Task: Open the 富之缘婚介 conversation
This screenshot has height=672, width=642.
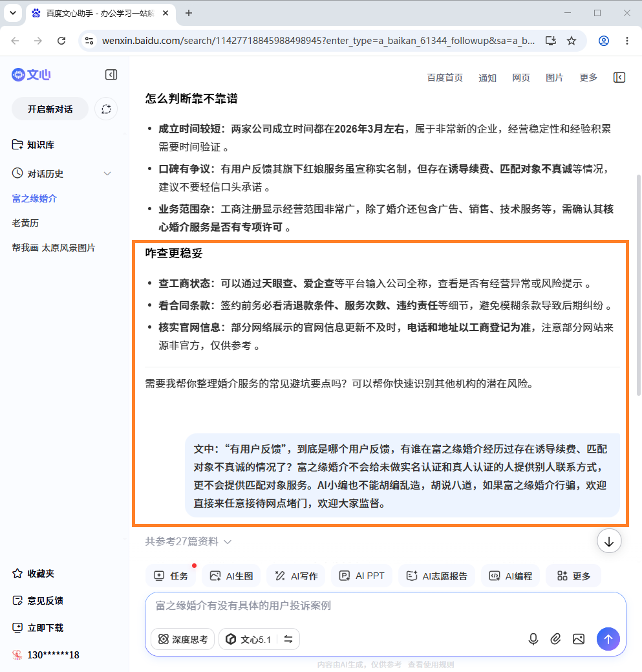Action: [34, 199]
